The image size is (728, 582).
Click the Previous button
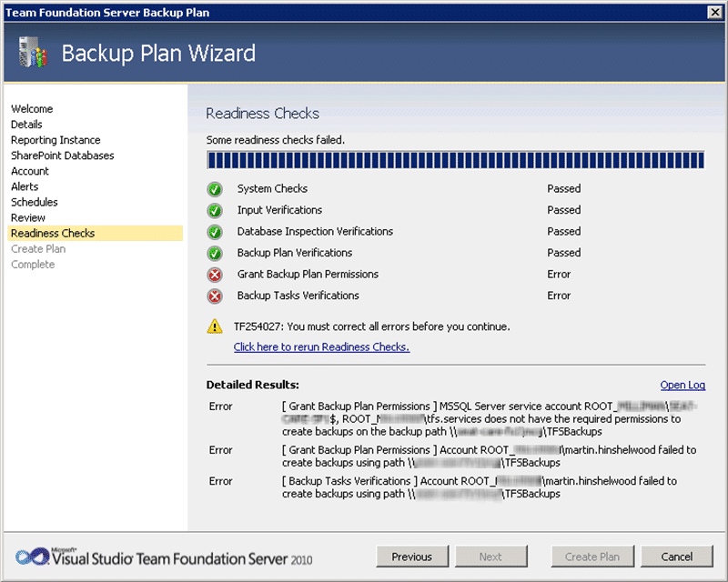pos(412,557)
